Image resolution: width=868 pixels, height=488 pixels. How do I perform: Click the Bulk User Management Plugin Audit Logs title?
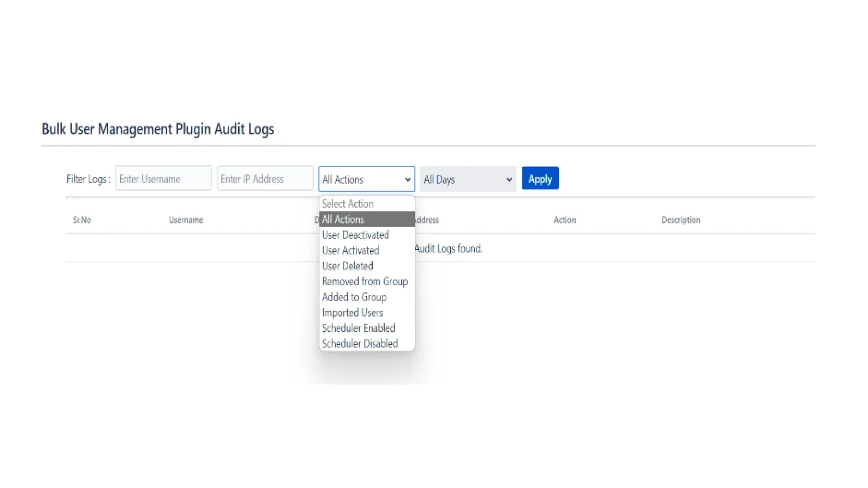158,129
